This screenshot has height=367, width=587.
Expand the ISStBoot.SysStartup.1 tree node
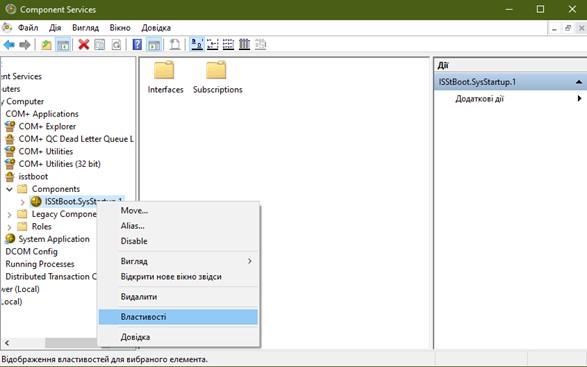tap(22, 202)
